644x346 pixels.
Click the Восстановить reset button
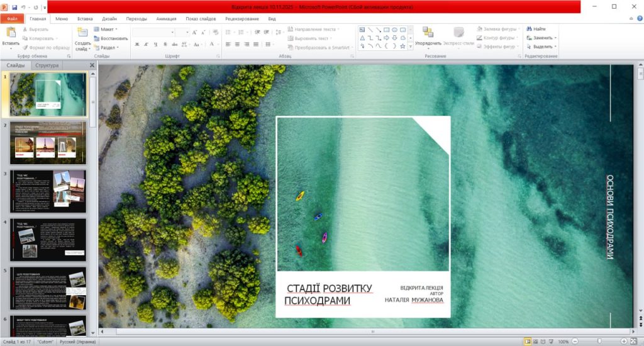[113, 38]
